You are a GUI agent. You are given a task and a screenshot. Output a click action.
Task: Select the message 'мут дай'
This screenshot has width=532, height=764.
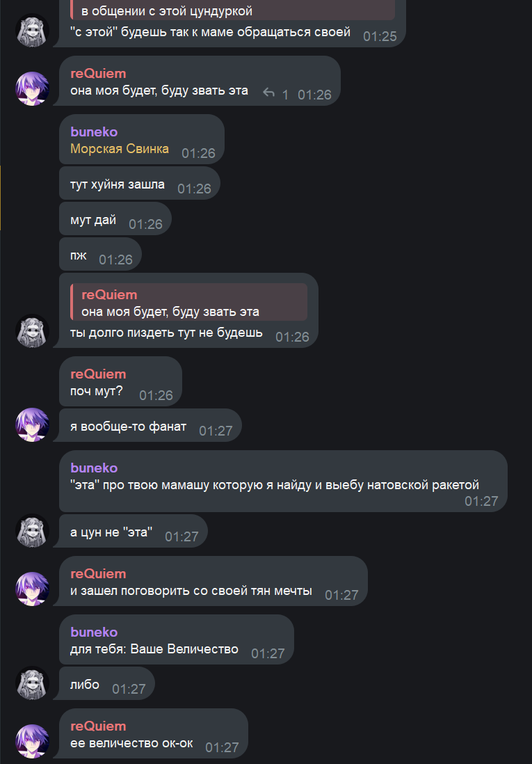point(115,220)
